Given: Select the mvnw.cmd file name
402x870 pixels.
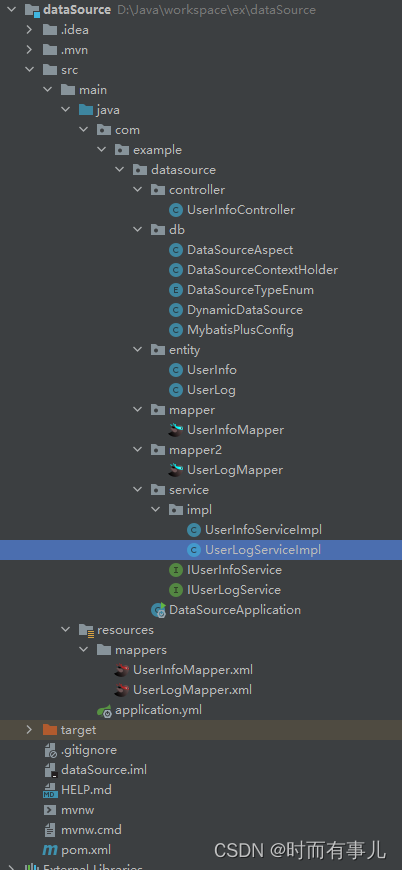Looking at the screenshot, I should tap(91, 830).
